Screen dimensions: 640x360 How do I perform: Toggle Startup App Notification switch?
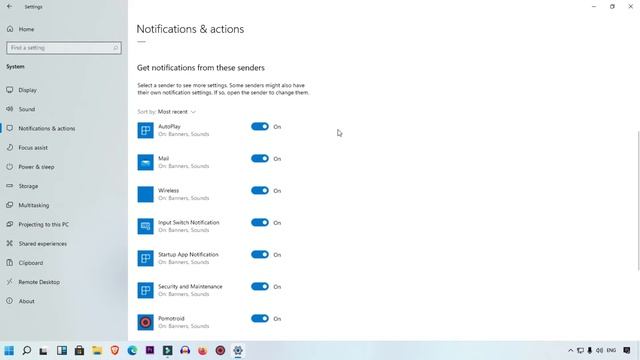[x=260, y=254]
